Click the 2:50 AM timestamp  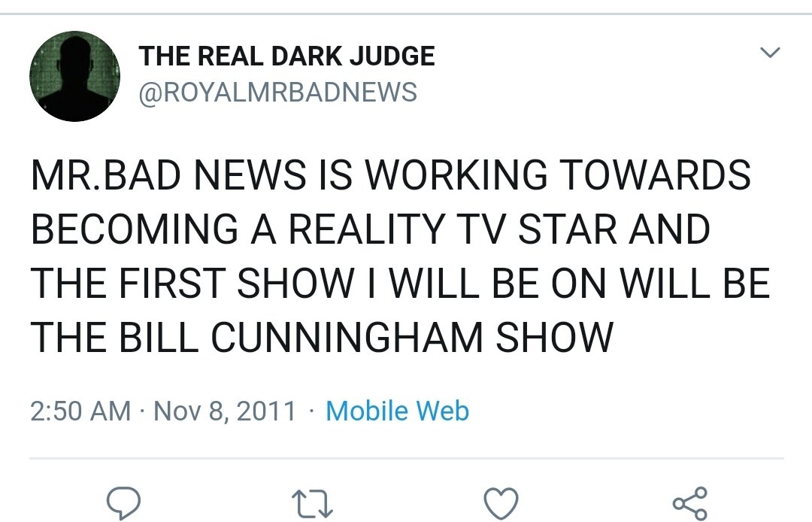pos(80,411)
